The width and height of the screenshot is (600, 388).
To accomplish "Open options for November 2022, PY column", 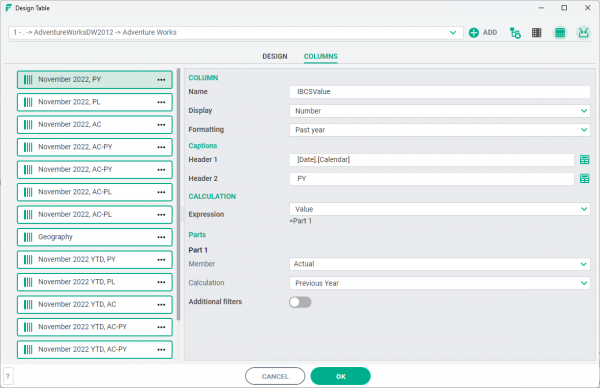I will [161, 80].
